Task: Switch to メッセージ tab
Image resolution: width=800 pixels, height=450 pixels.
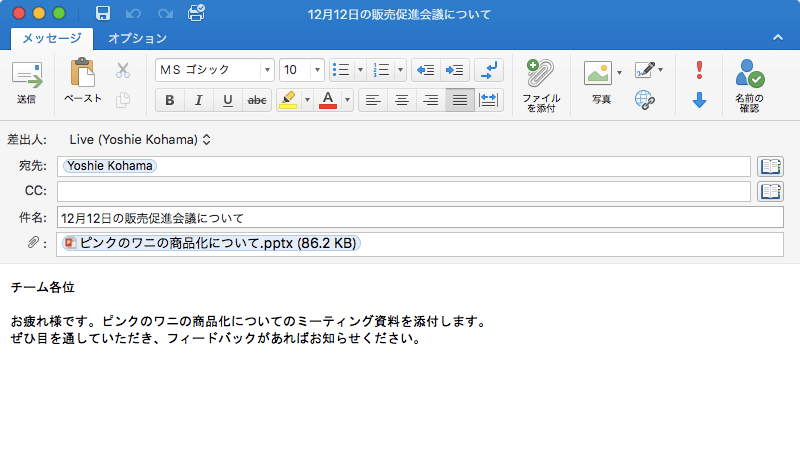Action: (x=52, y=39)
